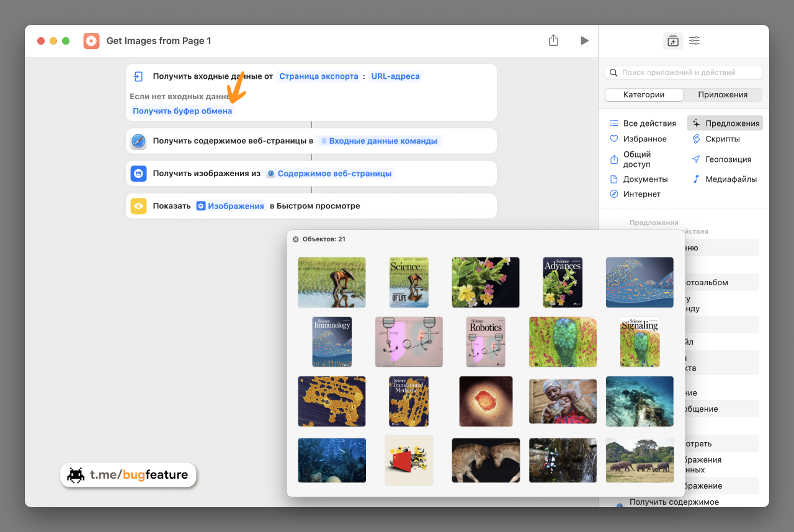
Task: Select the Science magazine cover thumbnail
Action: pyautogui.click(x=409, y=282)
